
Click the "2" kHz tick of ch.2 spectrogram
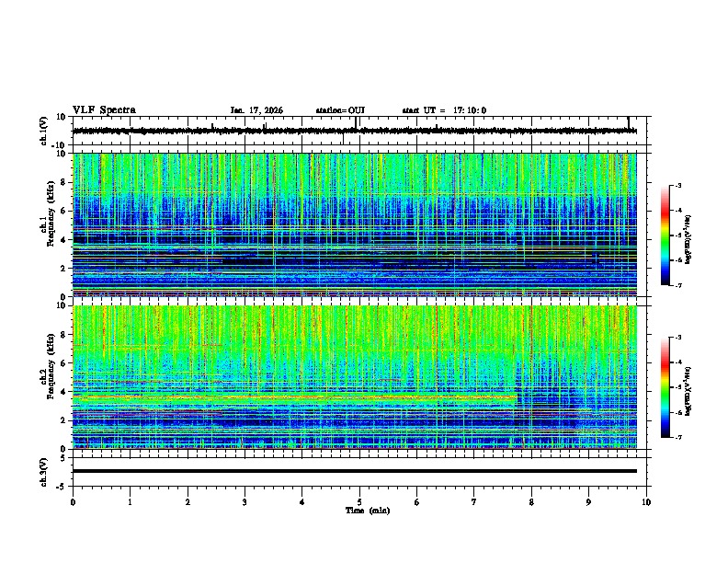tap(64, 420)
